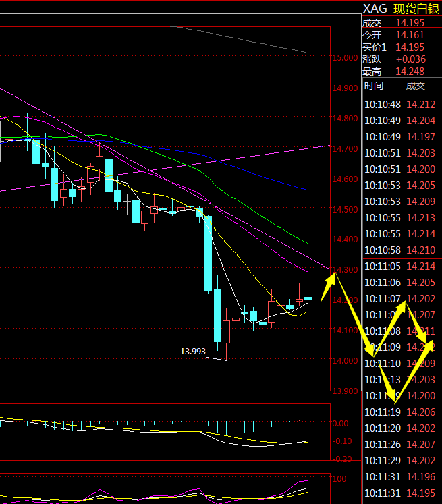Click the 10:11:26 tick row at 14.207
This screenshot has height=504, width=442.
pos(400,444)
